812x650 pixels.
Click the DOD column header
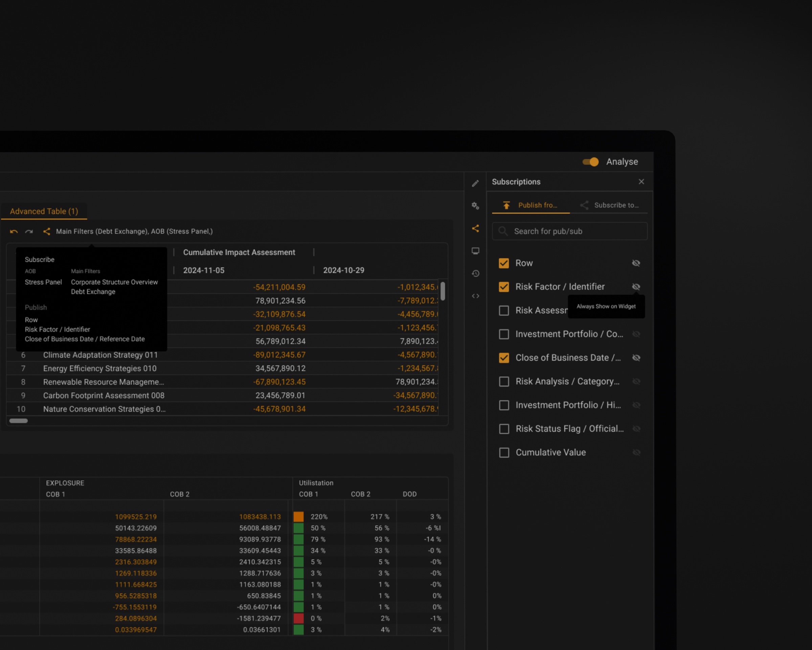coord(410,494)
